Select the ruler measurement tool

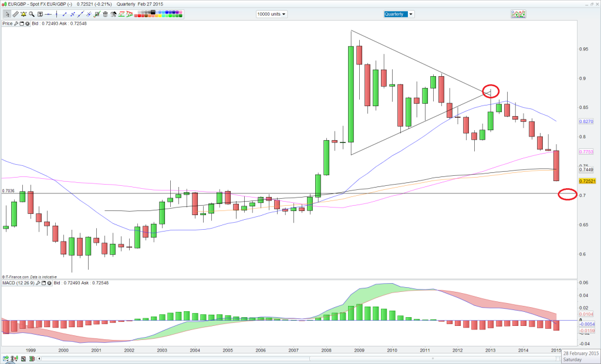(x=15, y=14)
